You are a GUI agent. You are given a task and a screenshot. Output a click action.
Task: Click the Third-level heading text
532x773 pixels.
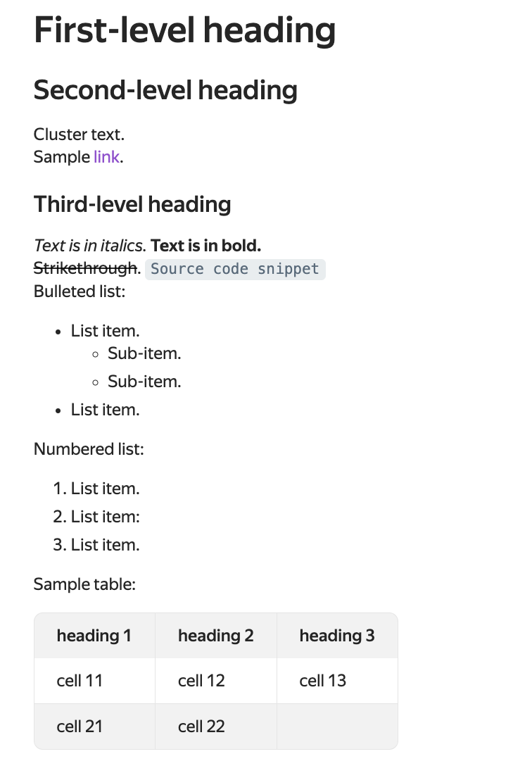click(x=132, y=204)
